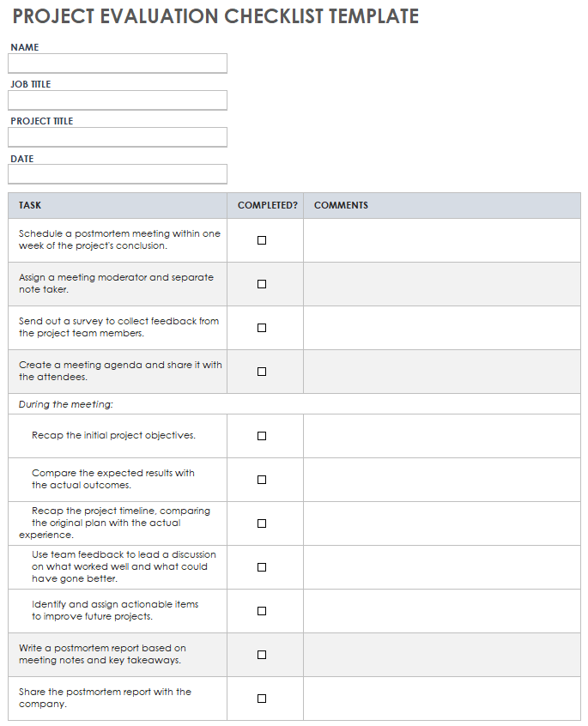Check the team feedback discussion checkbox
The width and height of the screenshot is (588, 726).
click(x=262, y=567)
